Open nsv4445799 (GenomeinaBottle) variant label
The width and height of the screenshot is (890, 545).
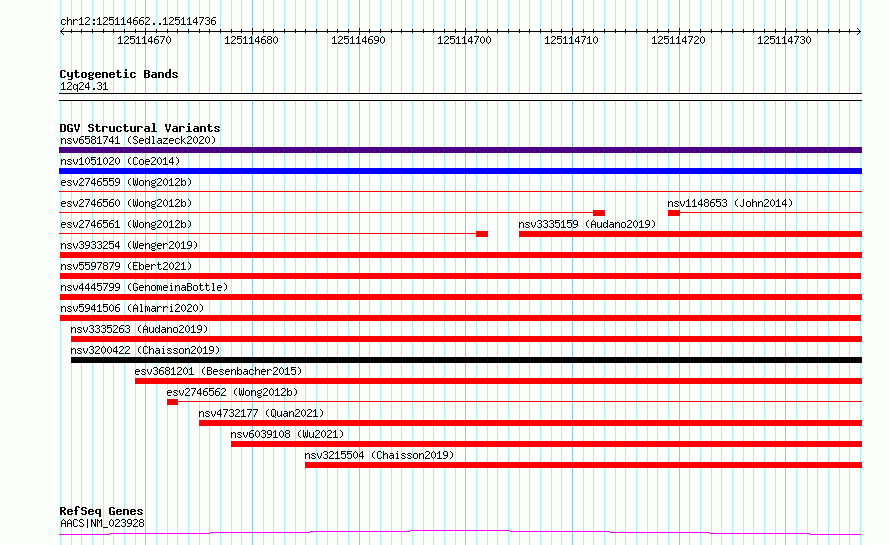pyautogui.click(x=144, y=287)
